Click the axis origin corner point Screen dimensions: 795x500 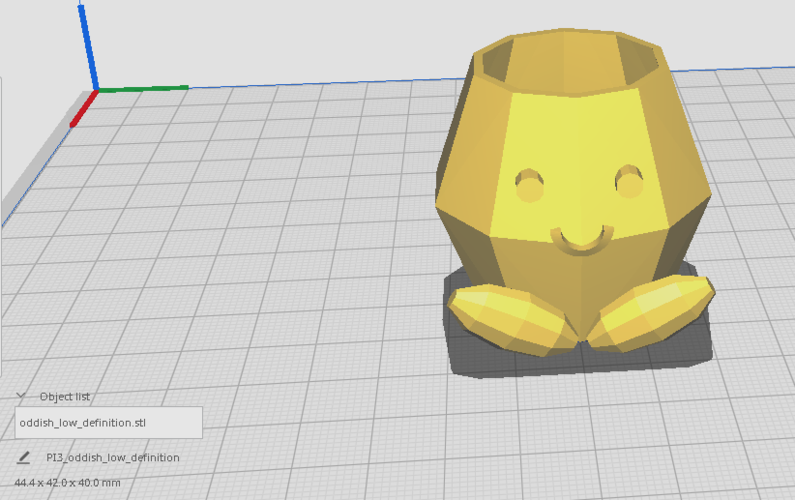97,91
